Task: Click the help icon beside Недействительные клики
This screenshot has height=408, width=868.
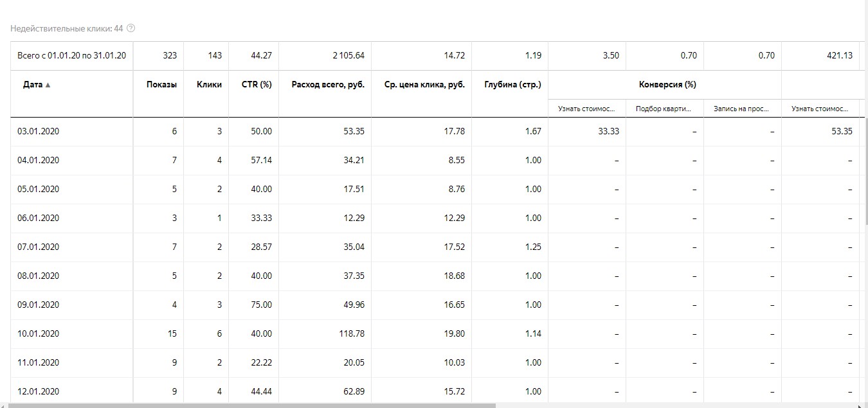Action: pyautogui.click(x=131, y=28)
